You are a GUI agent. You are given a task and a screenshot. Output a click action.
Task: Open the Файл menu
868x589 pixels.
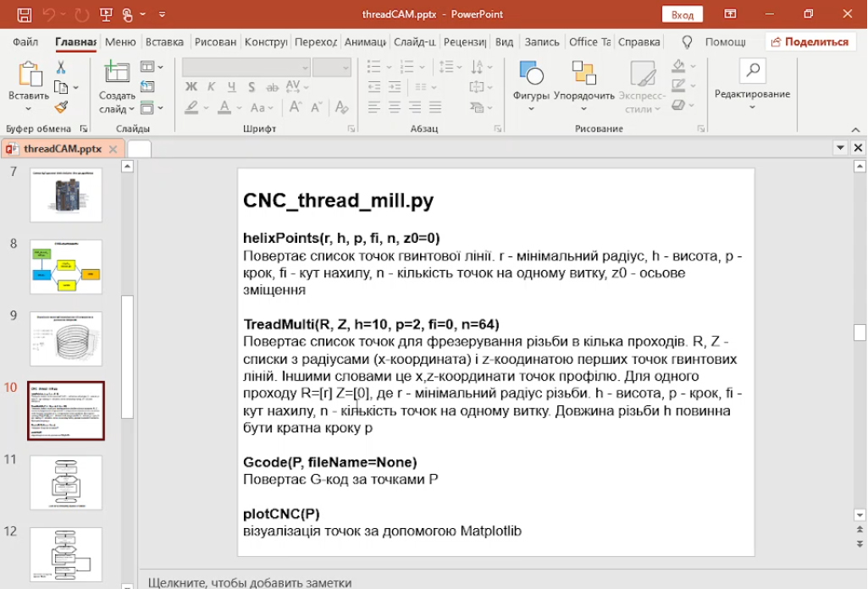(x=25, y=41)
